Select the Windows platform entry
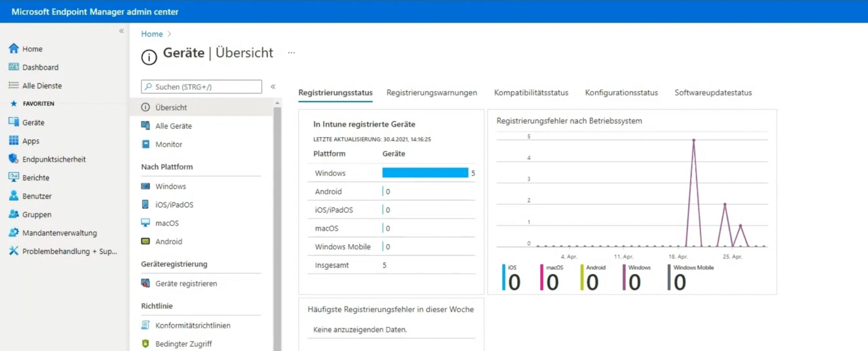The width and height of the screenshot is (868, 351). click(x=171, y=186)
